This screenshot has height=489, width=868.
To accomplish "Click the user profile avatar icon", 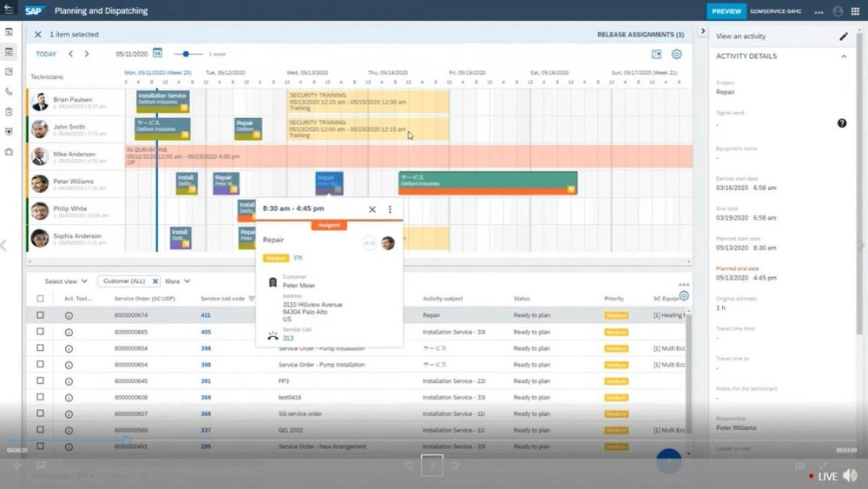I will coord(838,11).
